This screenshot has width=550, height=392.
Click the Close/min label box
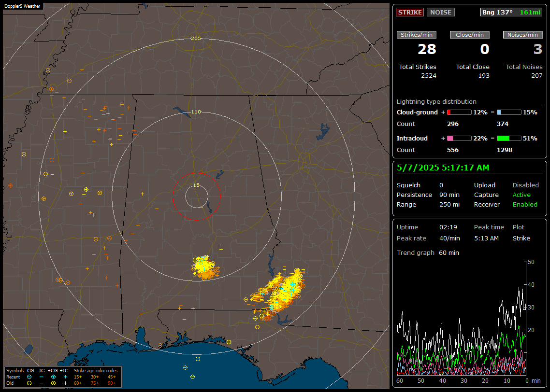470,35
